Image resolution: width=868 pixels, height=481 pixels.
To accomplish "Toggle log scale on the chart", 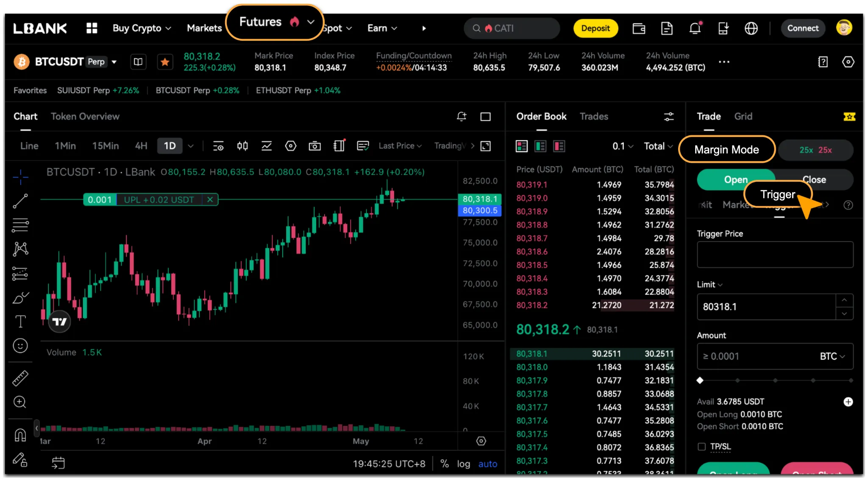I will pyautogui.click(x=463, y=464).
